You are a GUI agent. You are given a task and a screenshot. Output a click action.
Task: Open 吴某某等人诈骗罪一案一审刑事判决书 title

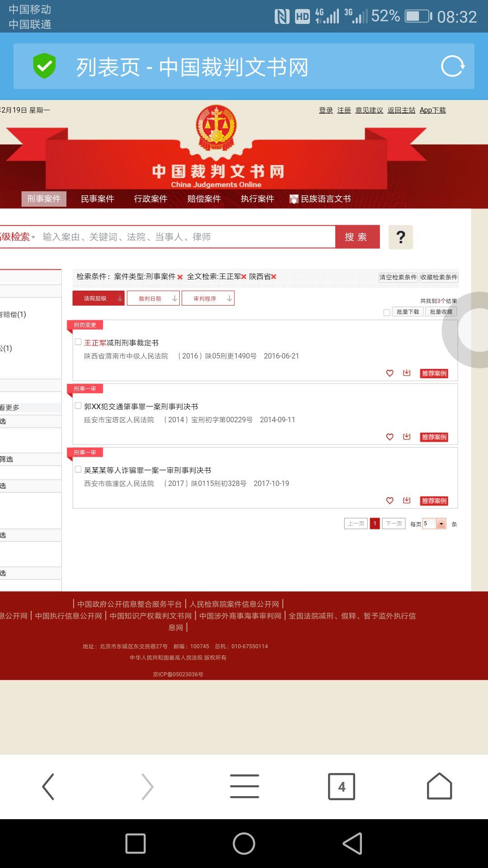148,471
